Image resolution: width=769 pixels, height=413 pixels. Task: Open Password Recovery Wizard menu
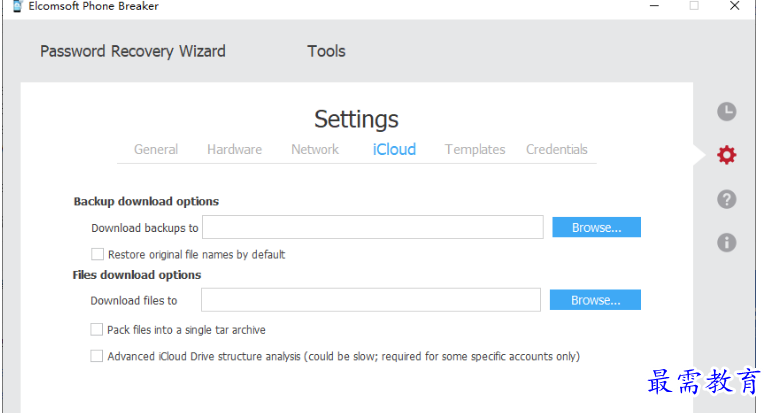133,51
